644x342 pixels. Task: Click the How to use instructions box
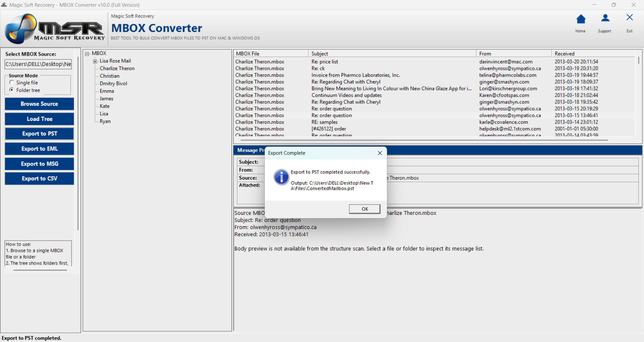point(38,253)
